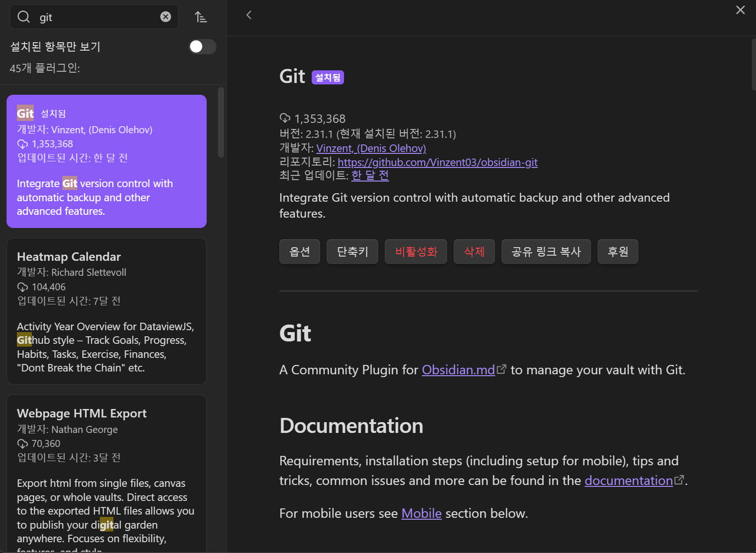756x553 pixels.
Task: Go back with the left chevron
Action: (x=249, y=15)
